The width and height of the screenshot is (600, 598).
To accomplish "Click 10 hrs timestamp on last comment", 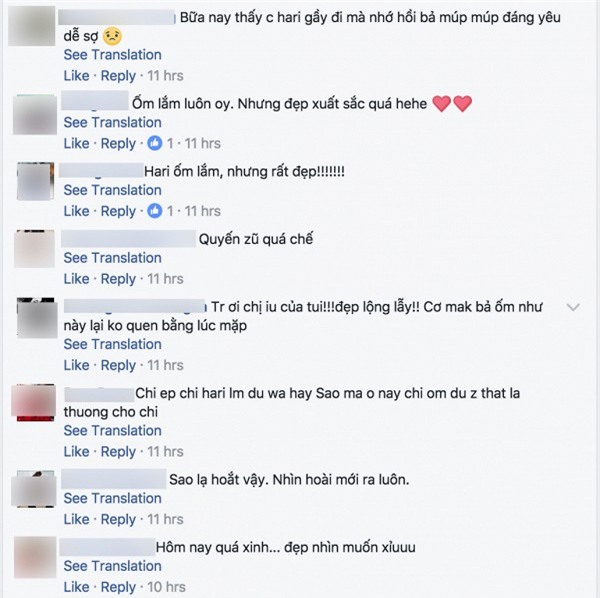I will 166,587.
